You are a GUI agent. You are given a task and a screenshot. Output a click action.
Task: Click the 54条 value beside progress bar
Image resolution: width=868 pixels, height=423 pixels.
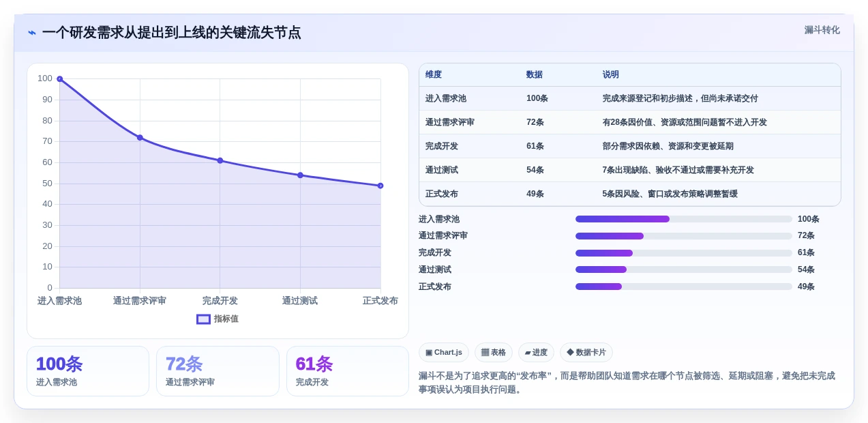point(807,269)
